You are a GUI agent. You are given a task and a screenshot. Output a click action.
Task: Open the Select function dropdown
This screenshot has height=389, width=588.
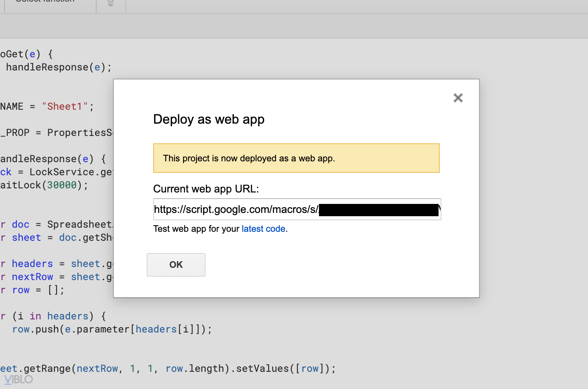[49, 3]
